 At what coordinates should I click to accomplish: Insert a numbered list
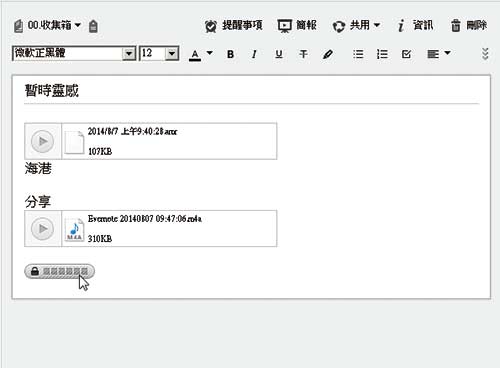(x=382, y=54)
